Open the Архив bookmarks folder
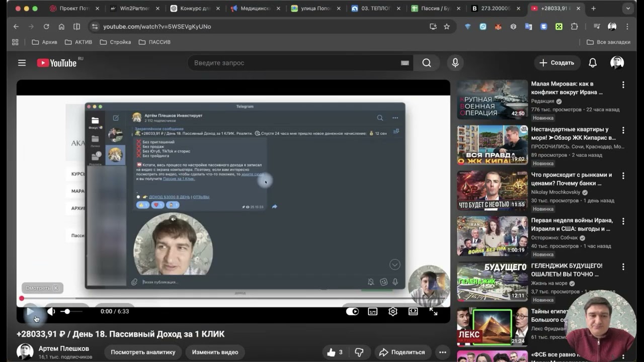The height and width of the screenshot is (362, 644). pos(44,42)
